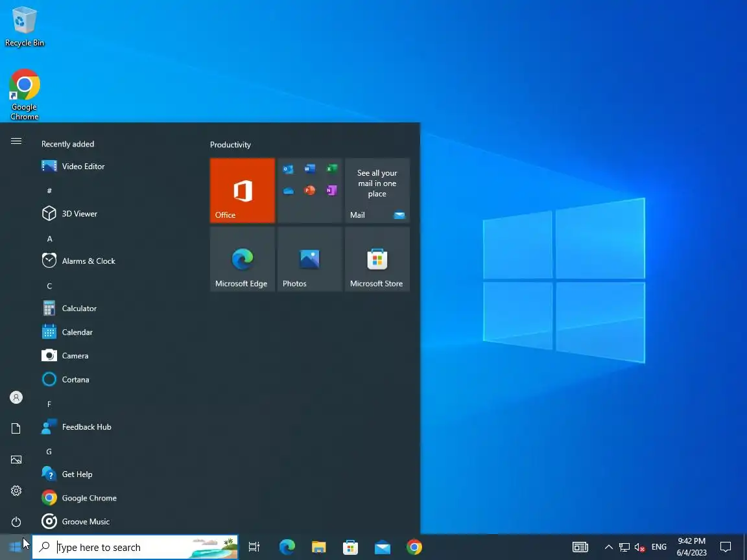The image size is (747, 560).
Task: Open Microsoft Store from the taskbar
Action: tap(351, 547)
